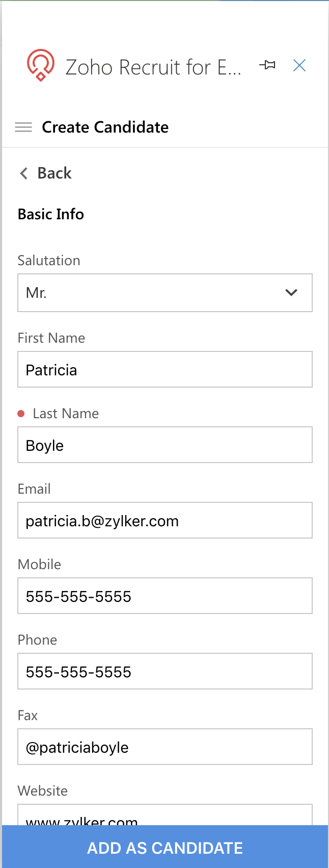Click the left chevron beside Back
The width and height of the screenshot is (329, 868).
point(23,173)
